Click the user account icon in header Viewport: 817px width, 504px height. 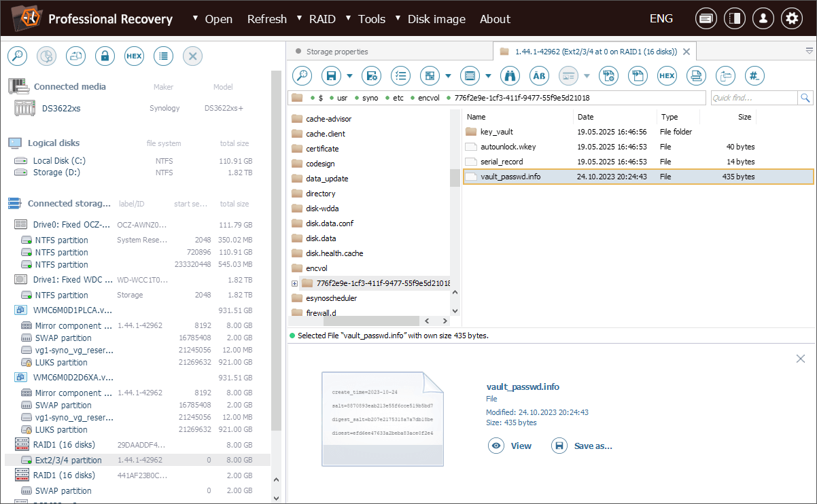pyautogui.click(x=763, y=18)
